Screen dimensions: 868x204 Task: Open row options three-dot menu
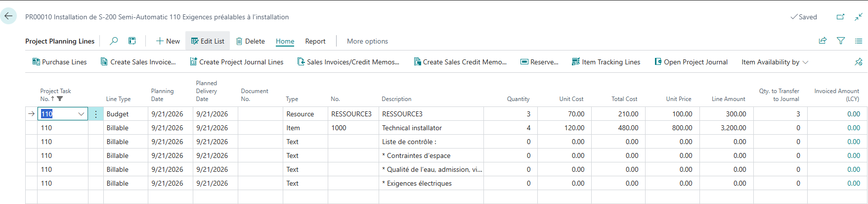tap(96, 114)
